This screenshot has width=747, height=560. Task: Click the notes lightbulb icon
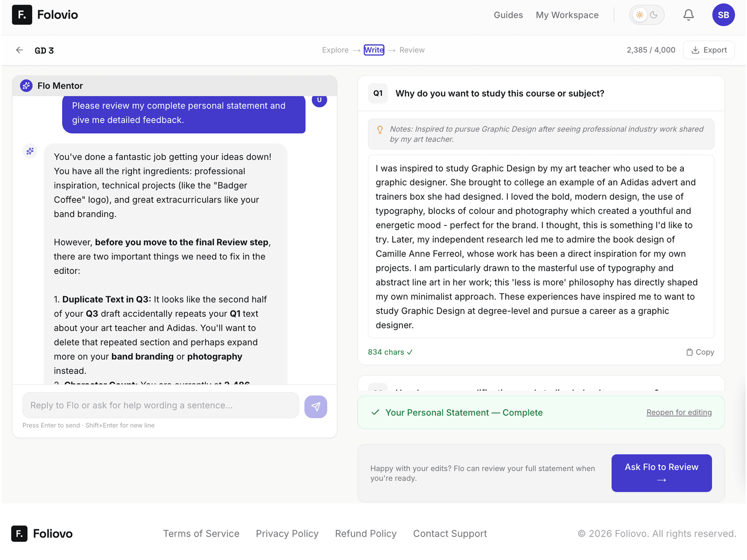click(x=380, y=130)
